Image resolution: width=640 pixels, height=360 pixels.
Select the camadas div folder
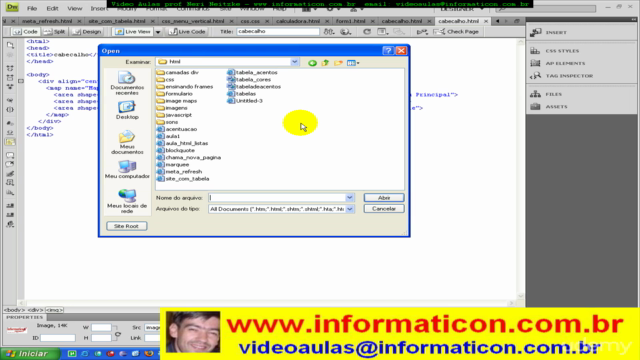178,72
